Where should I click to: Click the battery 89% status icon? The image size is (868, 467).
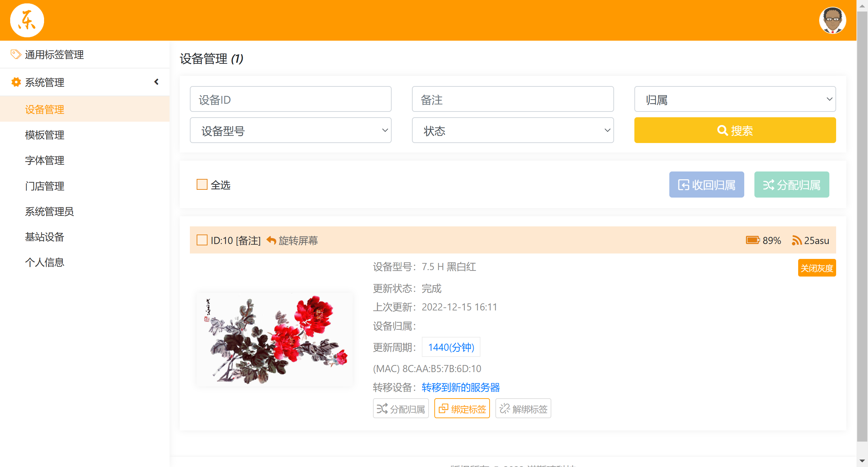coord(753,240)
